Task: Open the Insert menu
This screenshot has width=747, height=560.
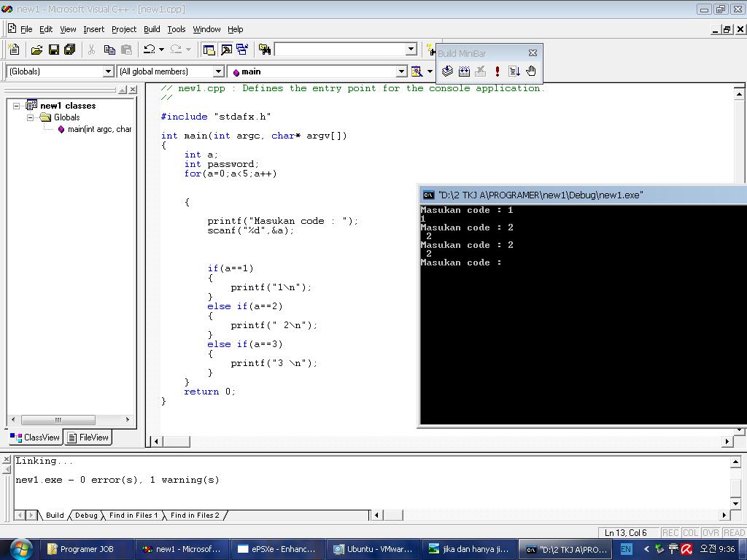Action: pyautogui.click(x=93, y=29)
